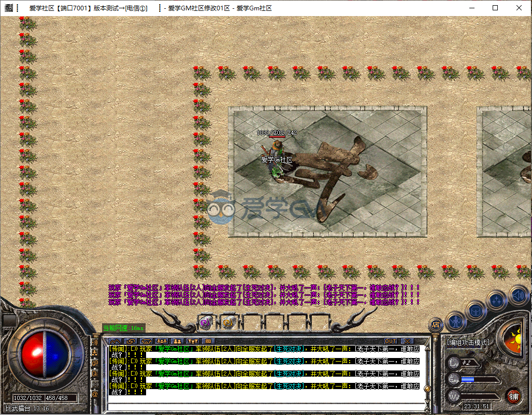Image resolution: width=532 pixels, height=415 pixels.
Task: Click the Exp round badge
Action: [454, 379]
